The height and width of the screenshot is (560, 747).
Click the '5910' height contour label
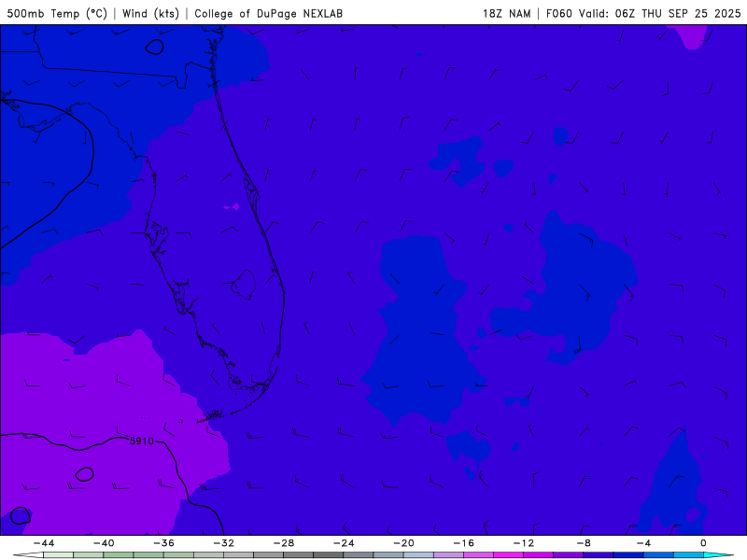(142, 441)
